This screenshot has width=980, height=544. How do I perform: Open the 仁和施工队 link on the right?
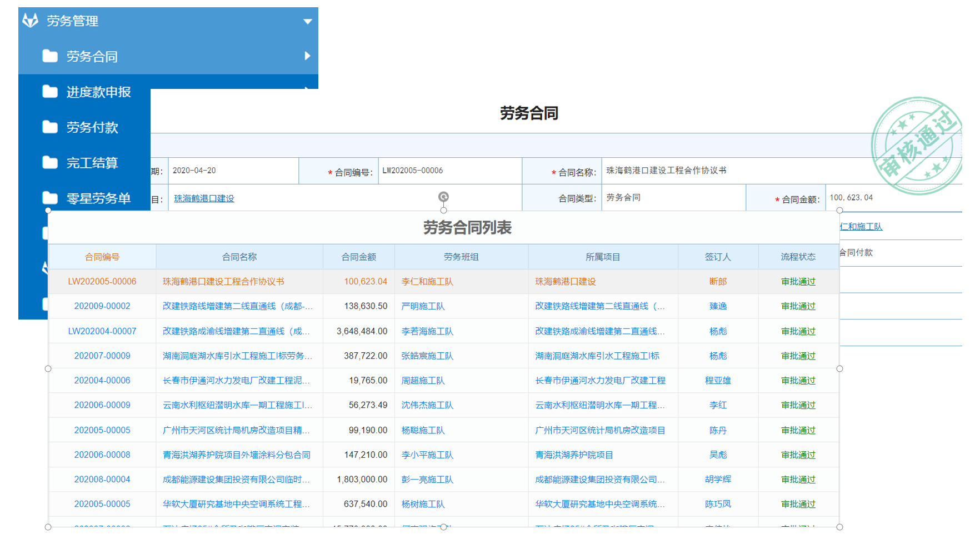(861, 226)
